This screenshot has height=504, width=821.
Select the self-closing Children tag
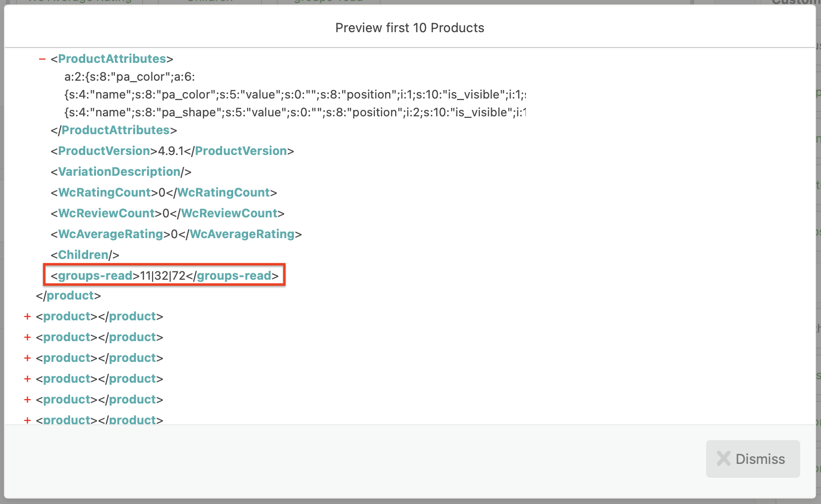point(83,254)
